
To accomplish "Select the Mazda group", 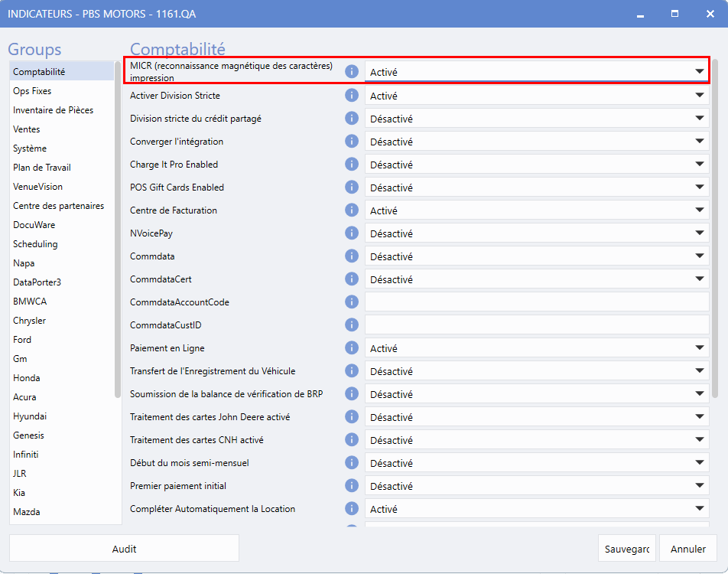I will point(62,512).
